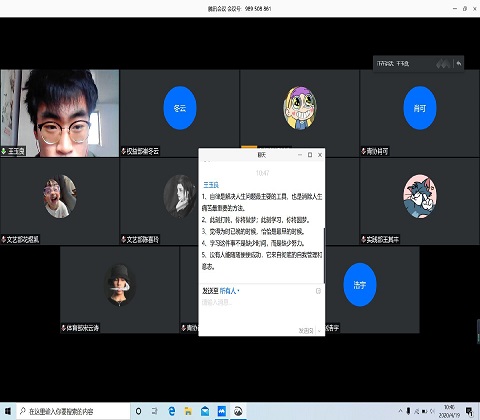
Task: Click the round mountain app icon on taskbar
Action: pyautogui.click(x=238, y=411)
